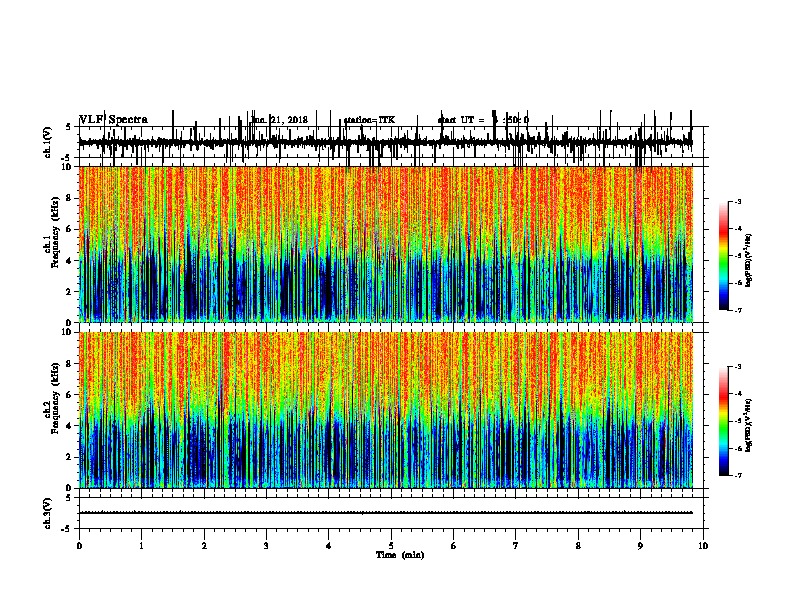792x612 pixels.
Task: Click the "station=ITK" header label
Action: click(369, 120)
